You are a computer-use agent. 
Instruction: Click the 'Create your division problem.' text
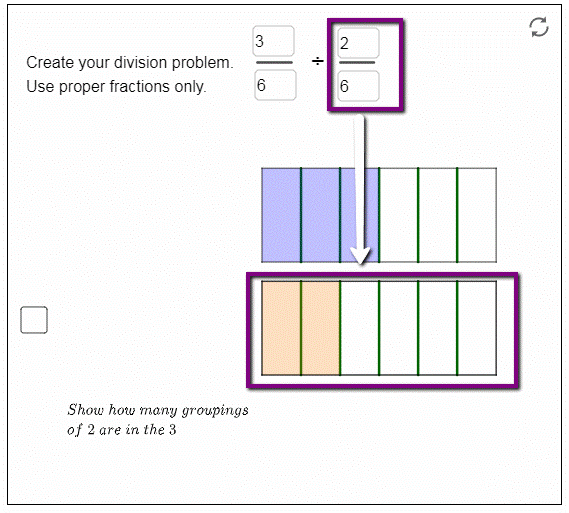click(130, 62)
